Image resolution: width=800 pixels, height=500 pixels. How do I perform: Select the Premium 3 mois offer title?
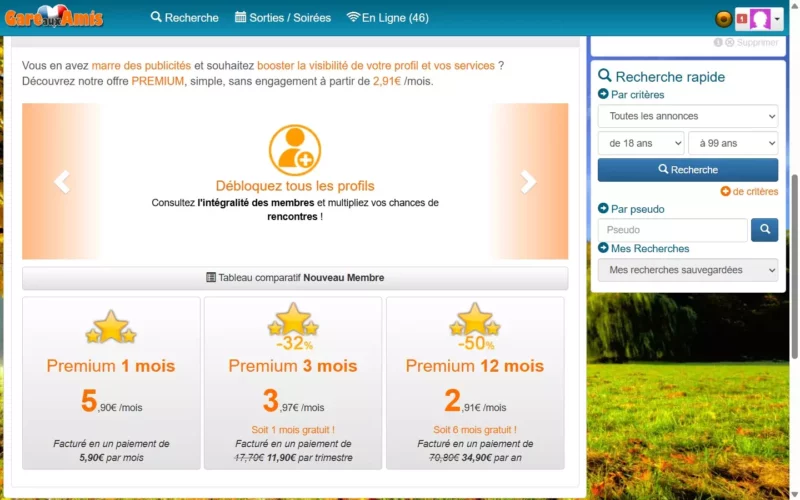click(x=293, y=366)
